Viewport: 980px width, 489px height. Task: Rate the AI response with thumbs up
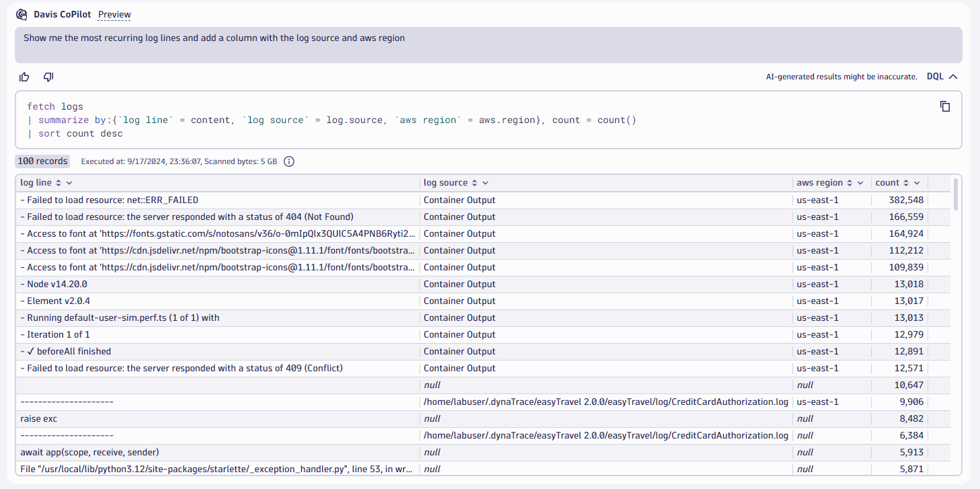click(x=24, y=77)
